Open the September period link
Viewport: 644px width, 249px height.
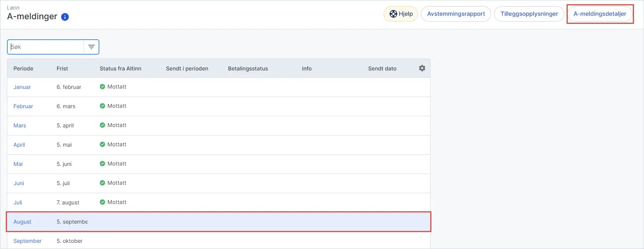pos(27,241)
